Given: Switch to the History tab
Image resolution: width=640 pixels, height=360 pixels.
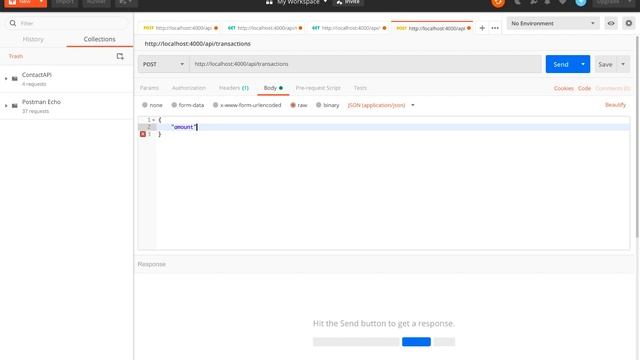Looking at the screenshot, I should pyautogui.click(x=33, y=39).
